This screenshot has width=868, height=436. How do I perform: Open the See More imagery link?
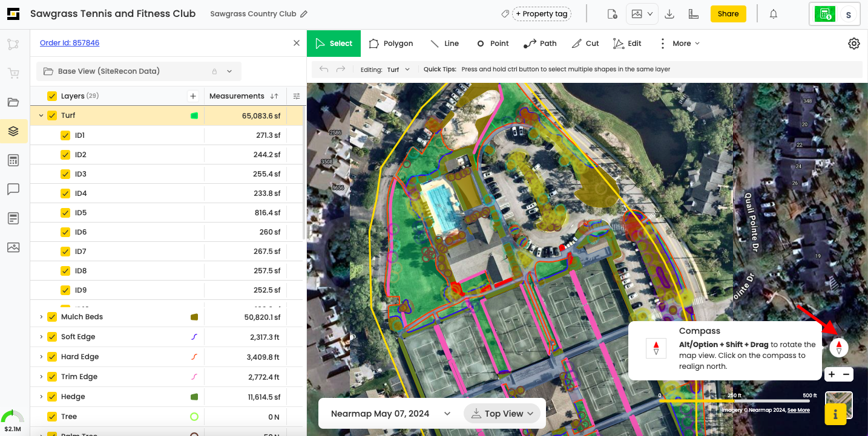[x=798, y=410]
